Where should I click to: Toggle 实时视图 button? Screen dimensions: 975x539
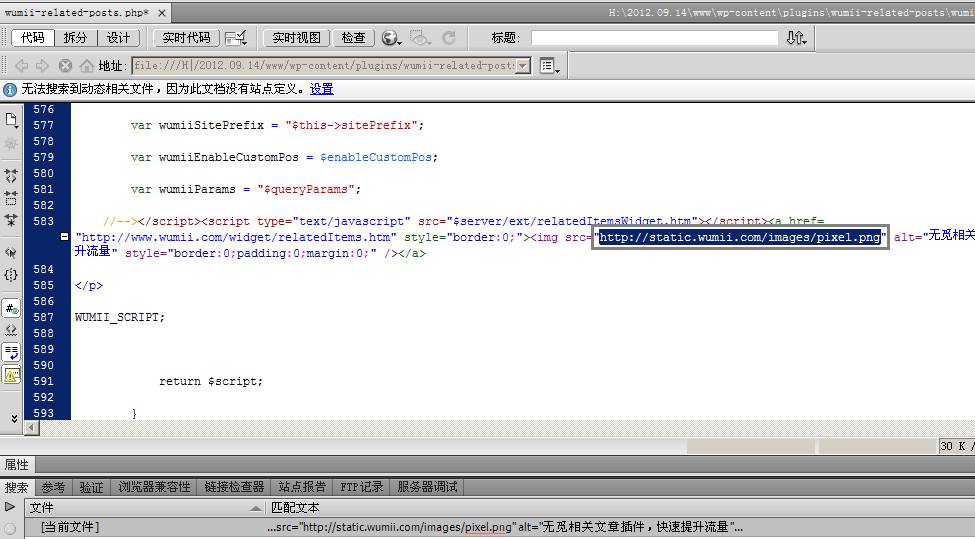pyautogui.click(x=297, y=38)
